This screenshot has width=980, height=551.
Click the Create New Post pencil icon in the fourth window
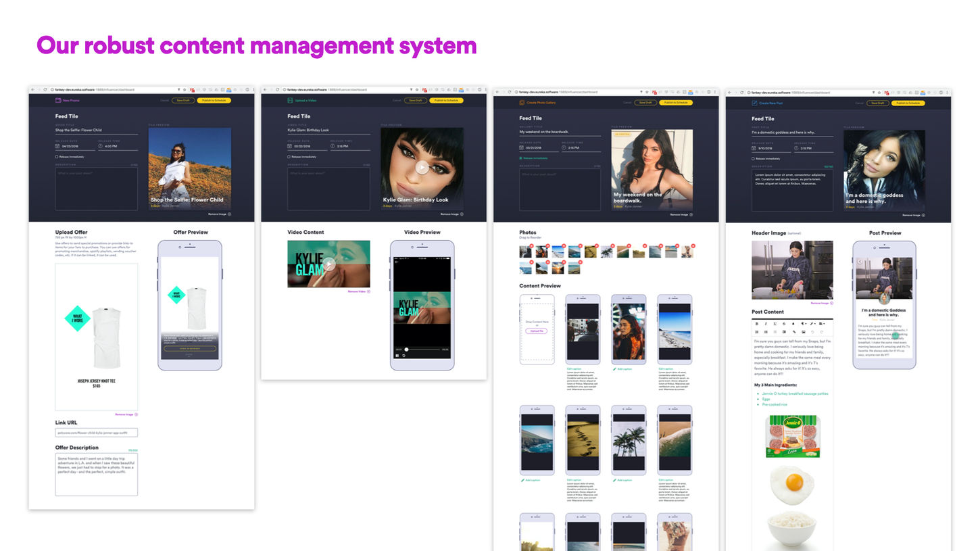pos(754,103)
